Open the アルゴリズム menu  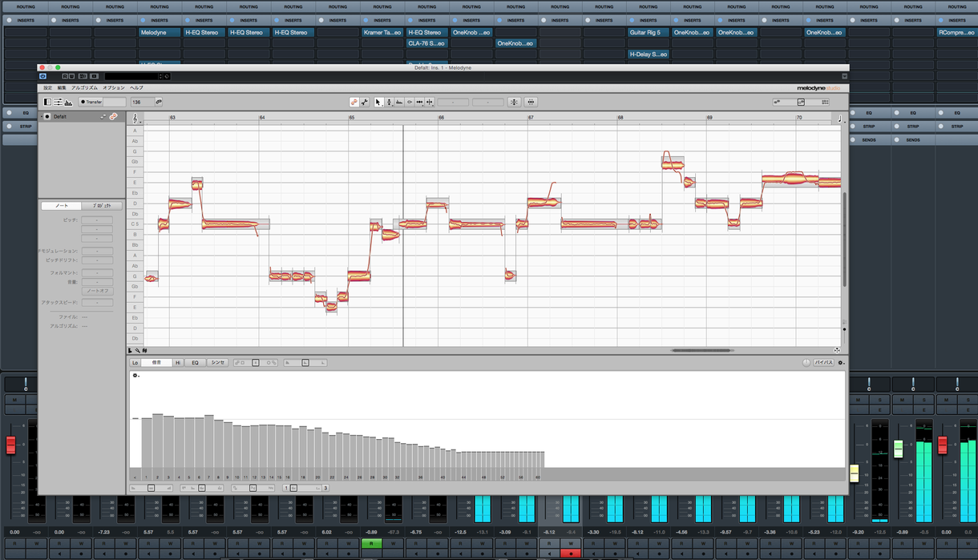click(84, 87)
